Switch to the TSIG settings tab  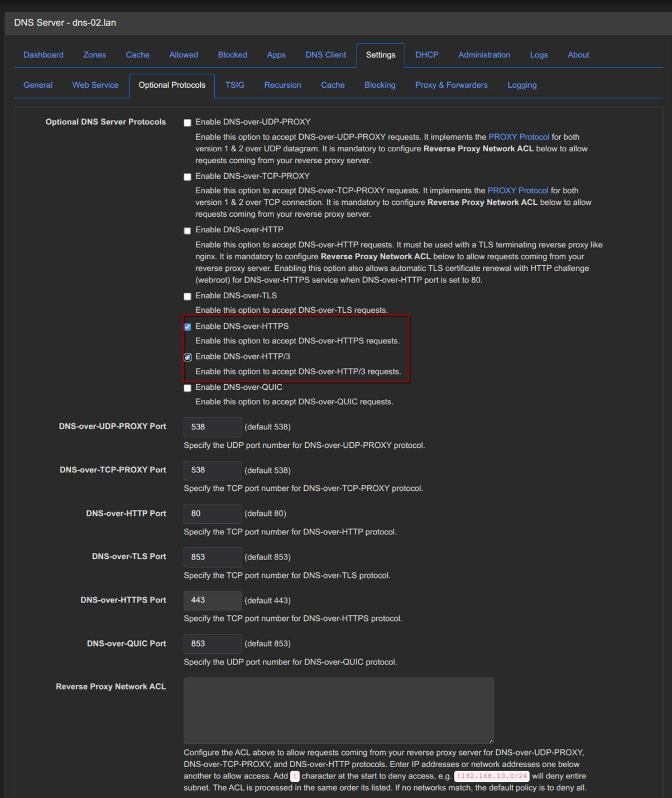[234, 85]
